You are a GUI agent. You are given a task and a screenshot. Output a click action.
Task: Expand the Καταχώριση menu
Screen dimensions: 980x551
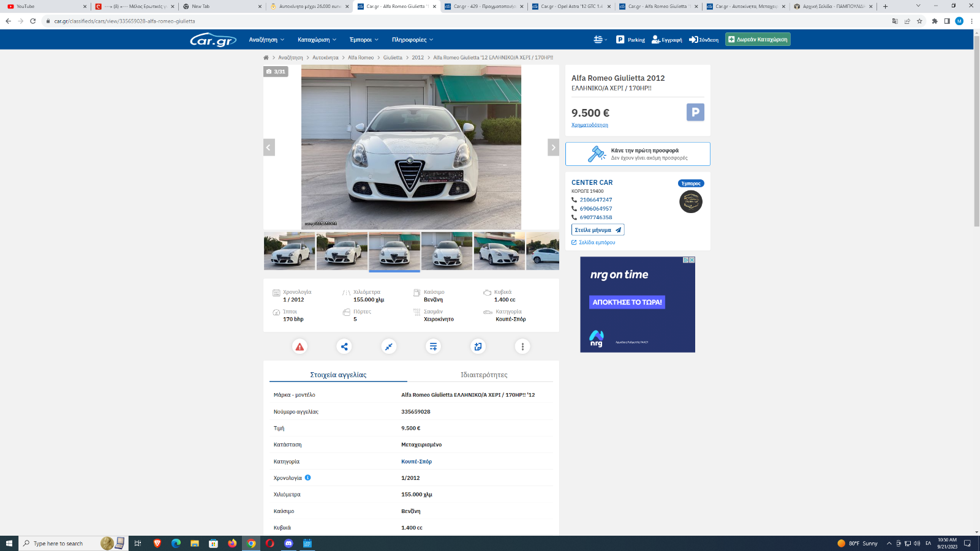pyautogui.click(x=317, y=40)
